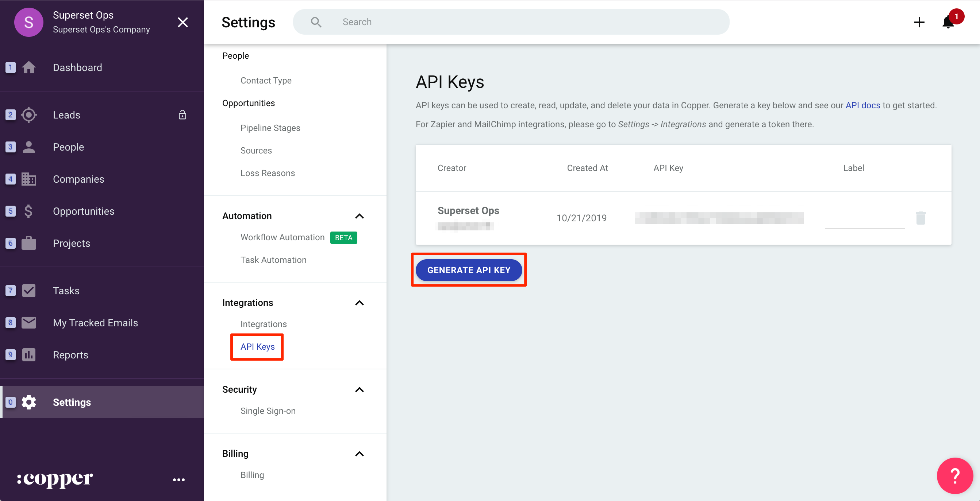Click the Settings gear icon
The height and width of the screenshot is (501, 980).
coord(28,402)
